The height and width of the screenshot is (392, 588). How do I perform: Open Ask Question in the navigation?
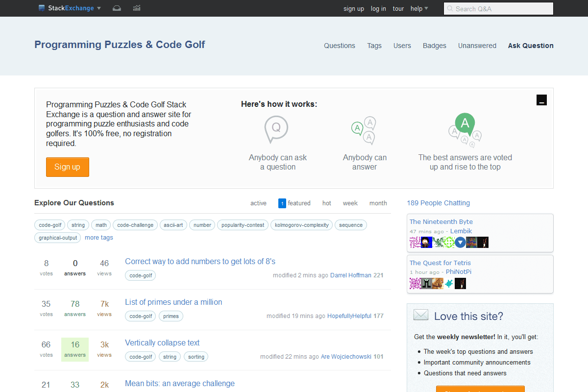531,46
